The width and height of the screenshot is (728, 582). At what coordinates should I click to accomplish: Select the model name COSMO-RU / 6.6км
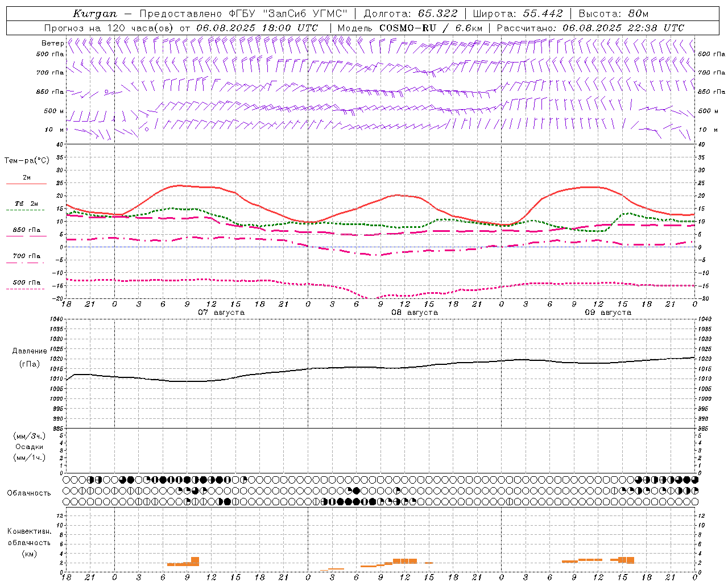(x=431, y=28)
